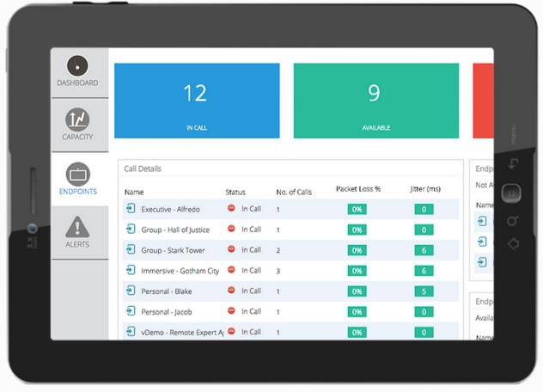Click red status icon for Personal - Blake
543x392 pixels.
click(x=231, y=290)
